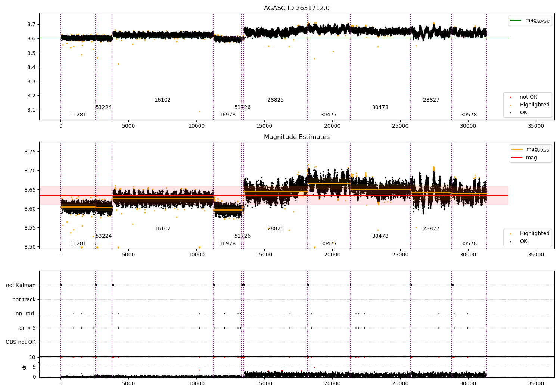
Task: Select the mag AGASC legend entry
Action: pyautogui.click(x=530, y=21)
